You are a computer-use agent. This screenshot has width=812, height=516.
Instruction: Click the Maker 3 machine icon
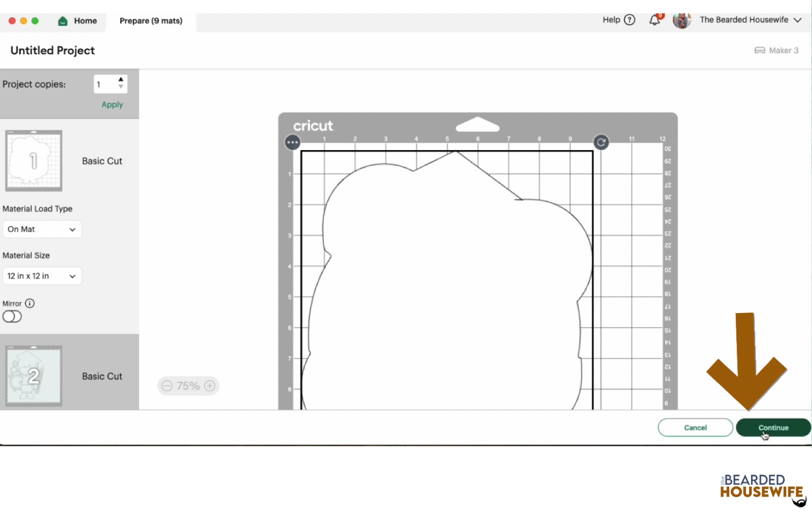[x=760, y=50]
